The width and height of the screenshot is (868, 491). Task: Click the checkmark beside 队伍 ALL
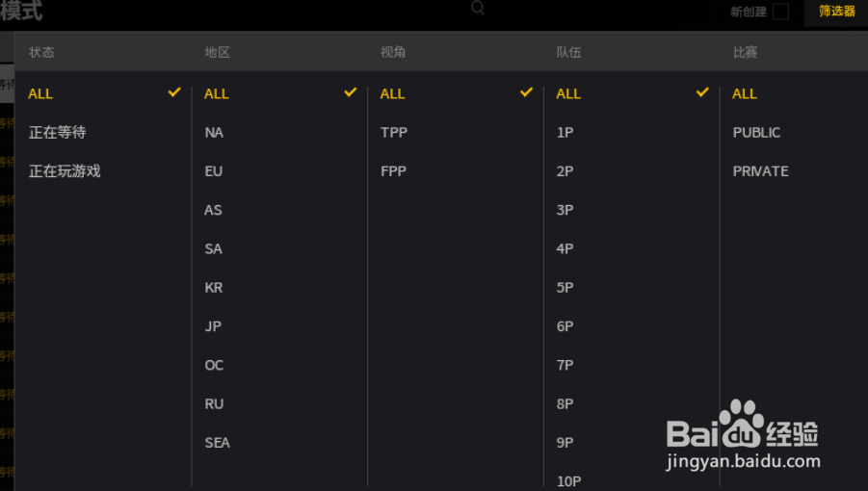702,92
